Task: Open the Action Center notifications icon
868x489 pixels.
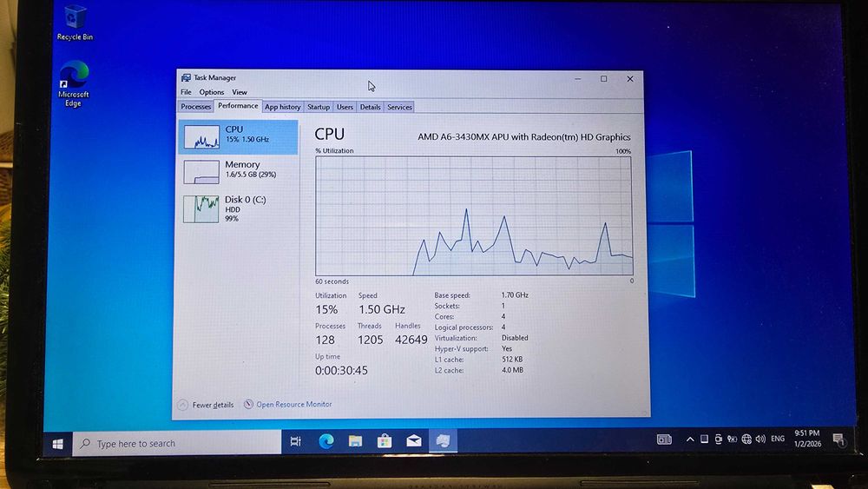Action: (839, 440)
